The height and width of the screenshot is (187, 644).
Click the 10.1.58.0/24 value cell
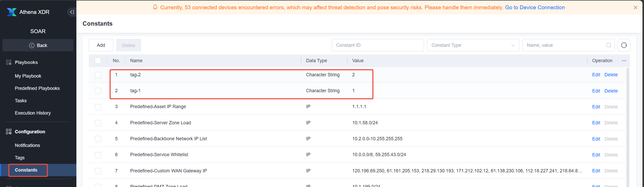pyautogui.click(x=365, y=123)
